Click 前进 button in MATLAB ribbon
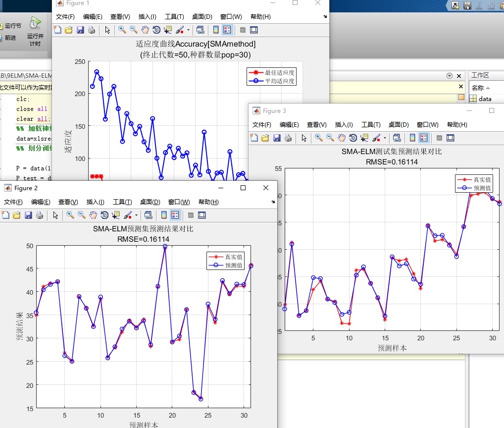This screenshot has height=428, width=504. [x=9, y=38]
